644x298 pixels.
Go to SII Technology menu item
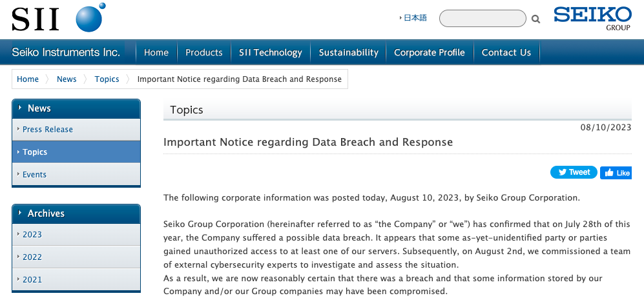270,52
